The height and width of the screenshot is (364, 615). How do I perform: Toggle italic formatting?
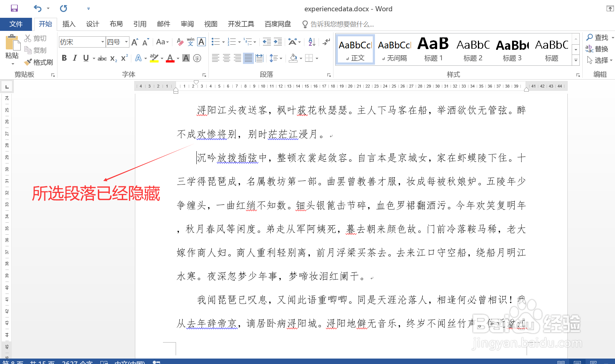point(75,58)
